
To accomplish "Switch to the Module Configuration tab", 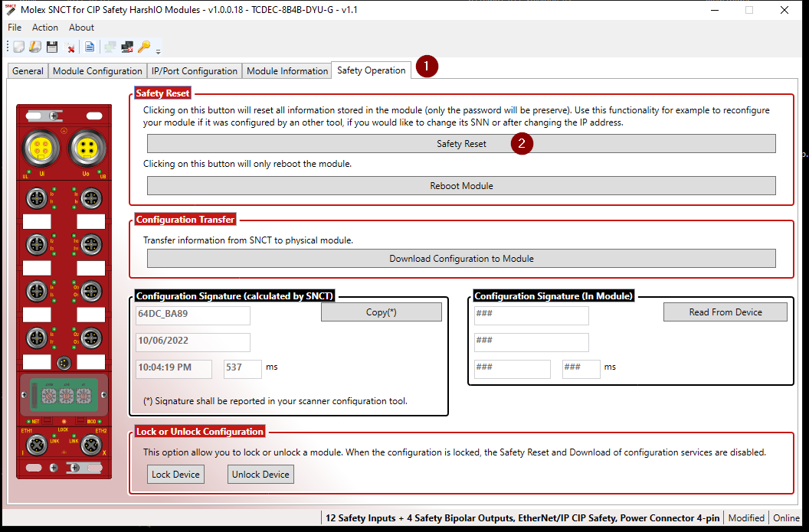I will pyautogui.click(x=97, y=71).
